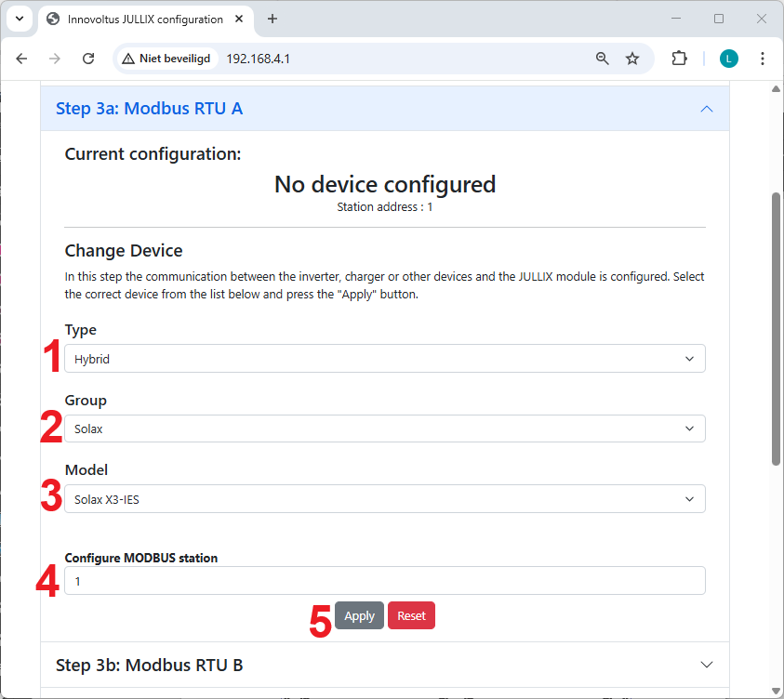Reload the JULLIX configuration page

click(x=88, y=59)
